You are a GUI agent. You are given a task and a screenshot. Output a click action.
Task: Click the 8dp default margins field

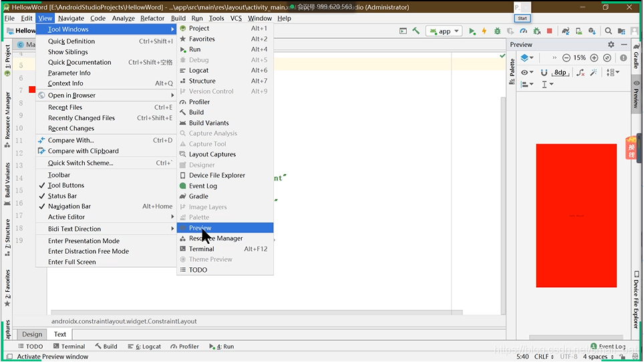(560, 73)
